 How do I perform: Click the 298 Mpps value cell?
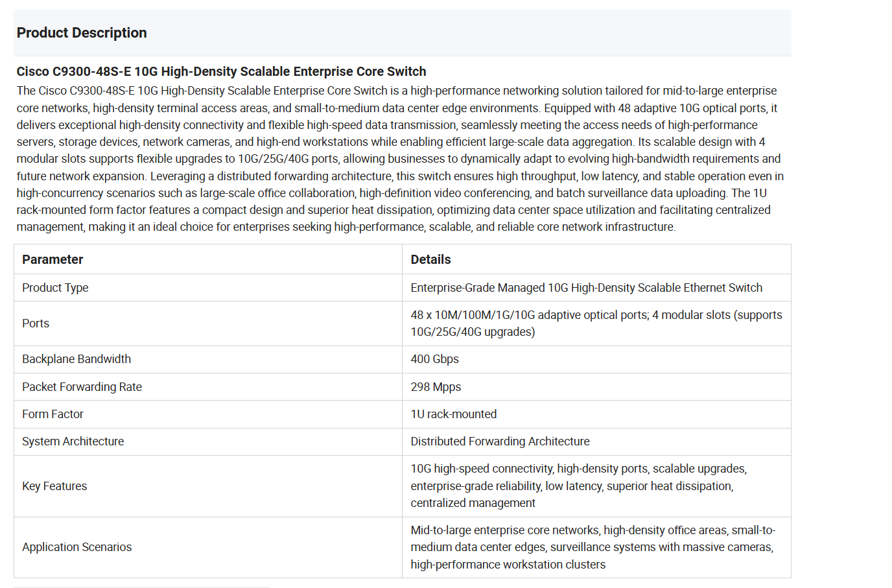[436, 387]
